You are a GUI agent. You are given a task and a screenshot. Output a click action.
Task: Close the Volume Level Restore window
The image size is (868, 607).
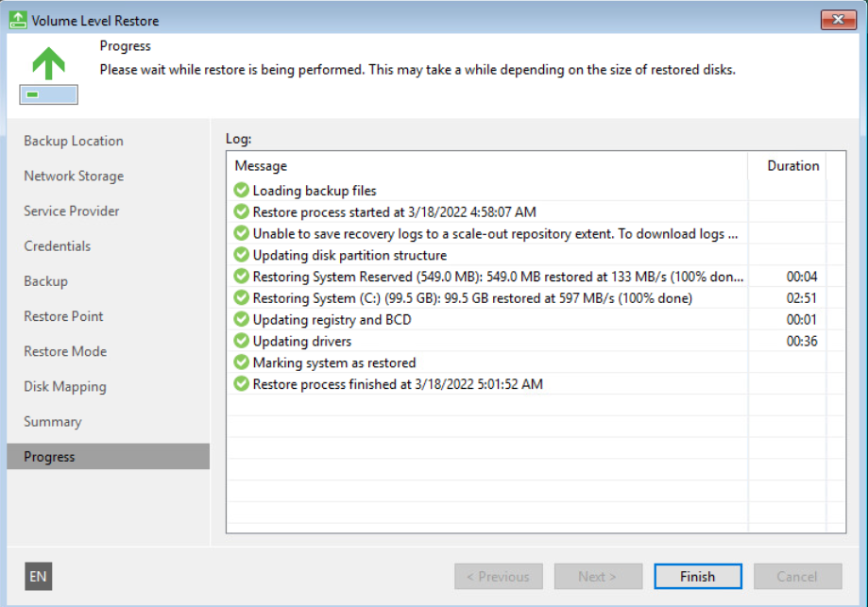pyautogui.click(x=837, y=20)
